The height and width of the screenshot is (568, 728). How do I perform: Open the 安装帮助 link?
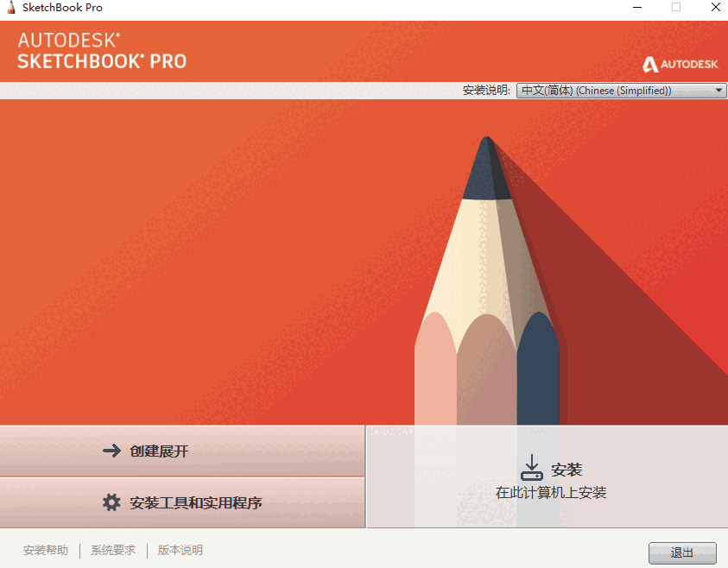tap(46, 551)
